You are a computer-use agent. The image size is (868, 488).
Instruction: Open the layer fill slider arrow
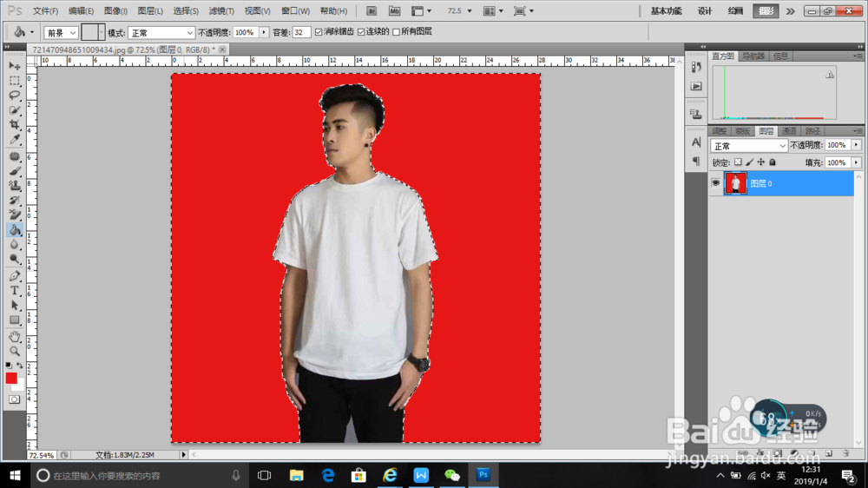coord(857,163)
